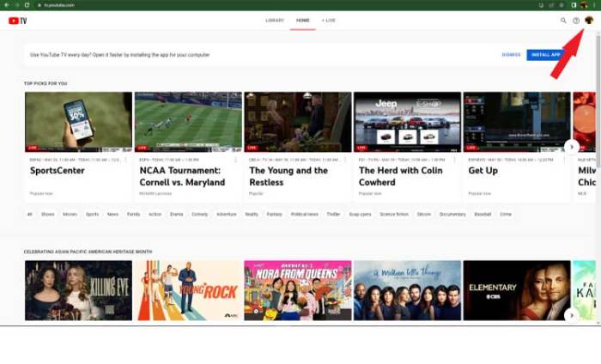Open more options for NCAA Tournament card
The width and height of the screenshot is (601, 364).
click(x=235, y=160)
